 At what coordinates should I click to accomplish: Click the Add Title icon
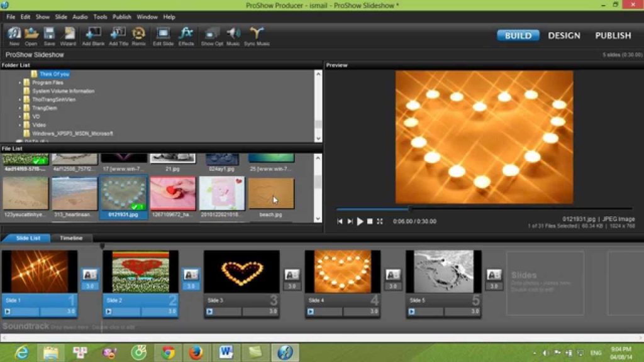tap(119, 35)
